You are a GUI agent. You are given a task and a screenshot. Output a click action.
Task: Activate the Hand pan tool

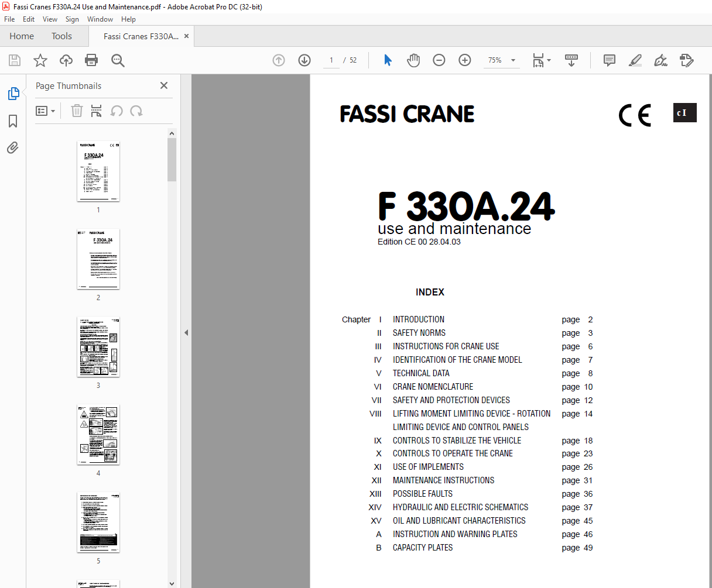coord(413,60)
